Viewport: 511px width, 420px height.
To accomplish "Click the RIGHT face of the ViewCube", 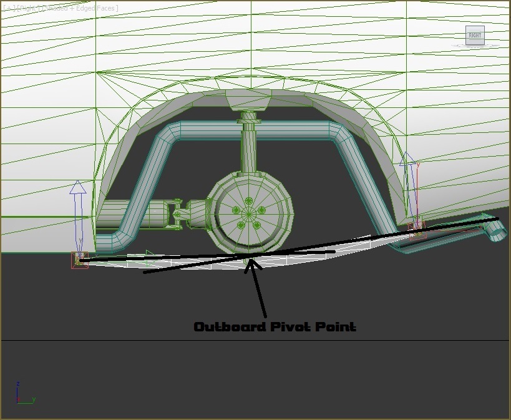I will coord(475,35).
